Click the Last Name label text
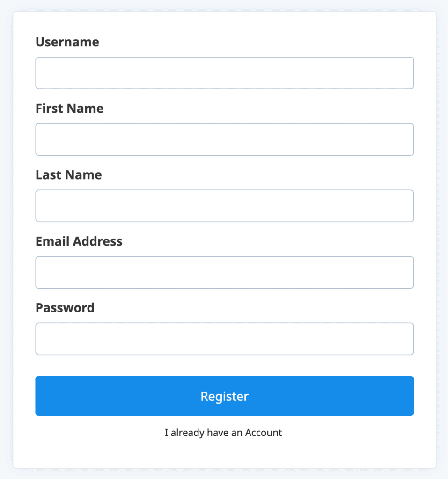 pyautogui.click(x=68, y=175)
